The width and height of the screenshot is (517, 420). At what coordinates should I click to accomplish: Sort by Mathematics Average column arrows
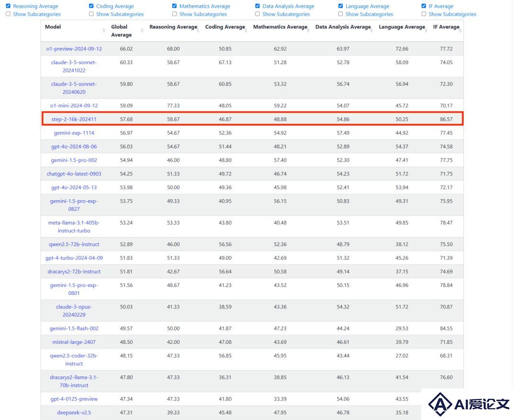(308, 31)
